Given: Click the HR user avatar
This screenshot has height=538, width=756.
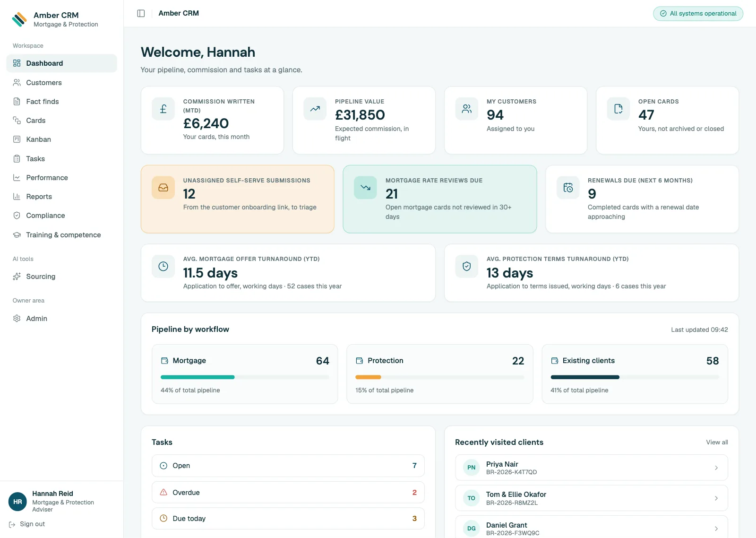Looking at the screenshot, I should [x=17, y=502].
